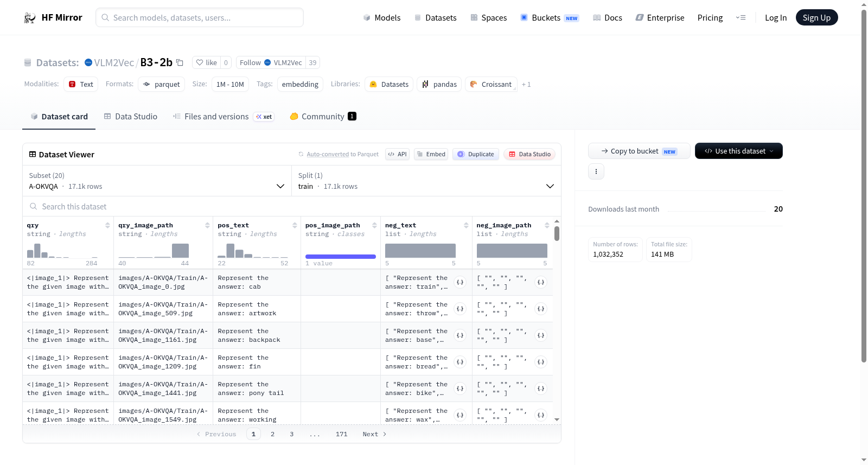868x465 pixels.
Task: Select the parquet format tag
Action: coord(162,84)
